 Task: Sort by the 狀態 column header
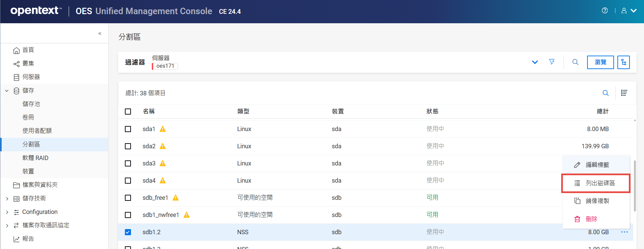click(432, 112)
